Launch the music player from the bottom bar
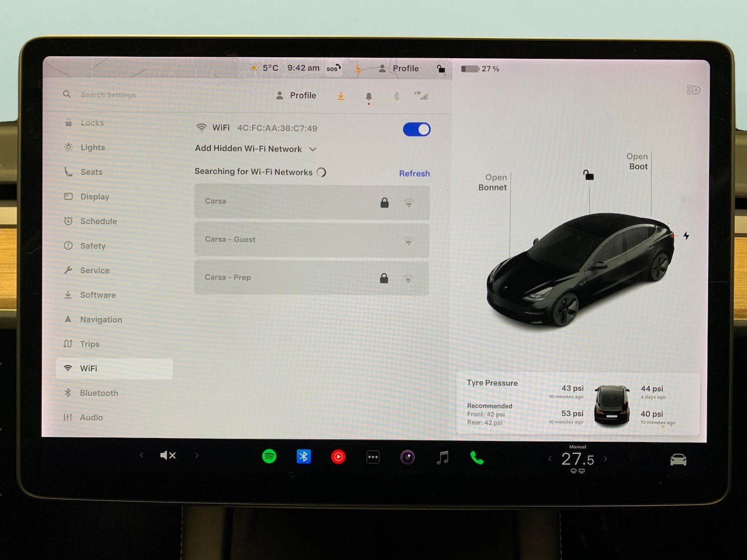This screenshot has height=560, width=747. click(x=442, y=456)
